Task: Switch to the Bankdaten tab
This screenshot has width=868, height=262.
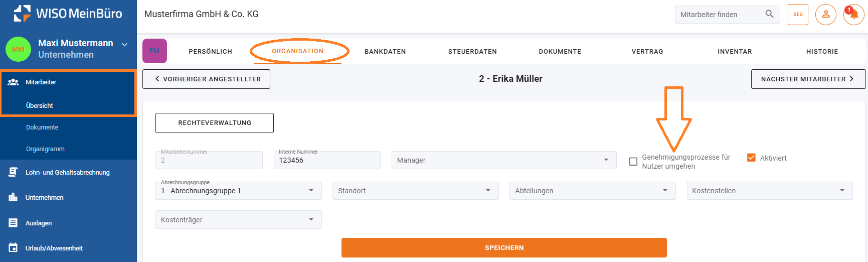Action: pyautogui.click(x=385, y=52)
